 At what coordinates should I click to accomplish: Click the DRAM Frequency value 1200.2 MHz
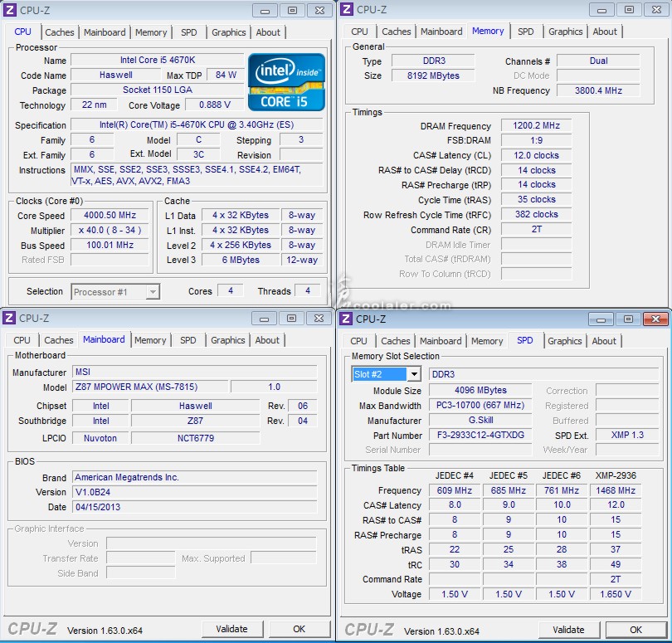coord(536,125)
